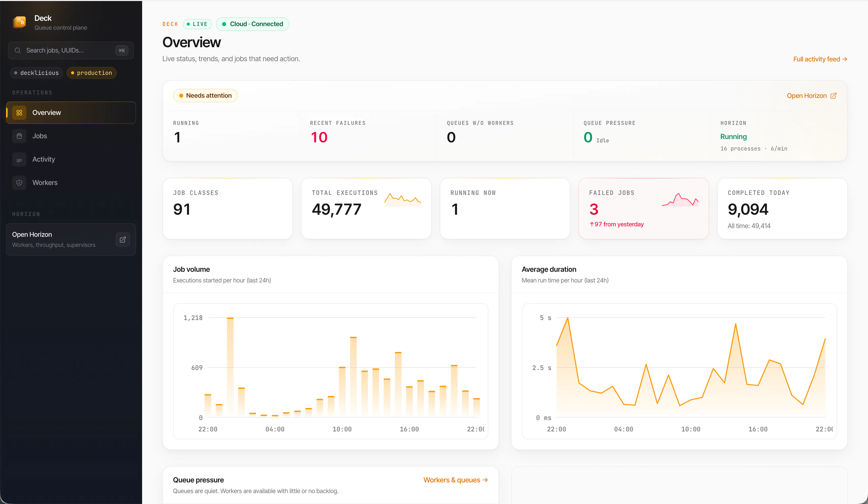
Task: Open the Total Executions 49,777 card
Action: point(366,208)
